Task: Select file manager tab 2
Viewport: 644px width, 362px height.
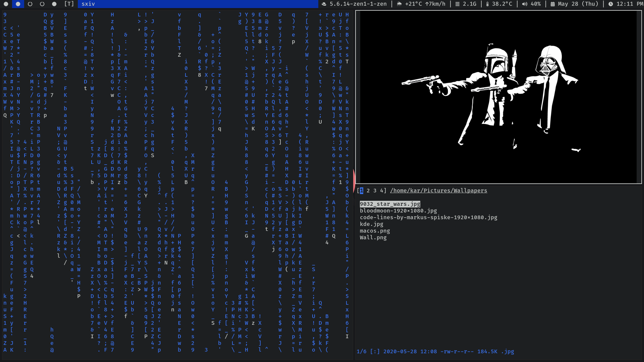Action: [368, 191]
